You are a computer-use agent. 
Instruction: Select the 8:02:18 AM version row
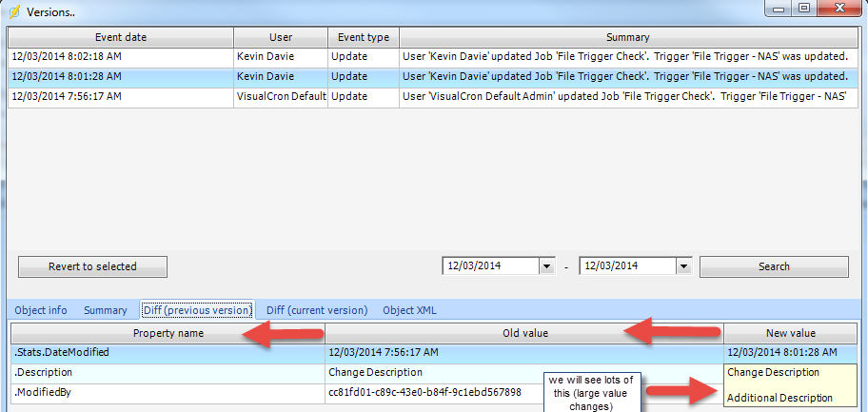pos(121,57)
